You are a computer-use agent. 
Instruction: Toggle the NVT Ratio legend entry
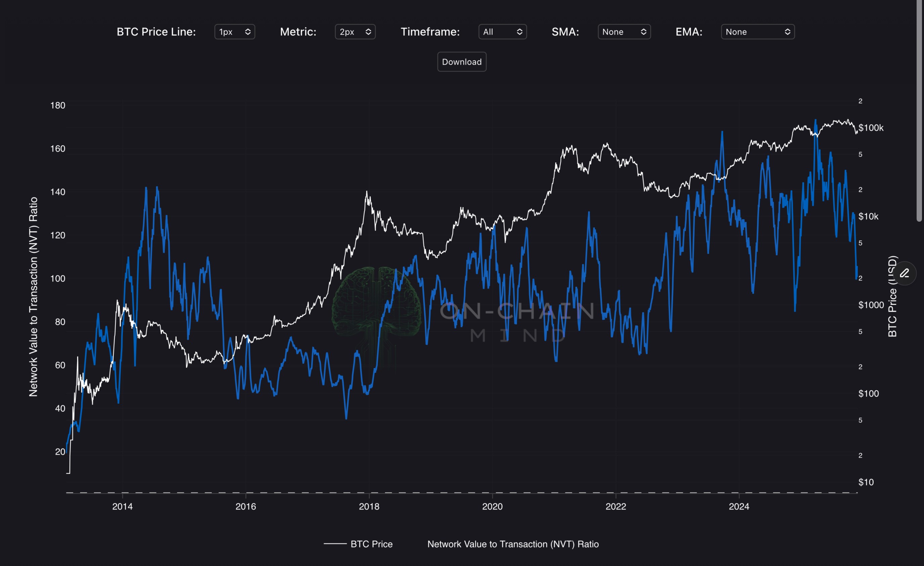pyautogui.click(x=513, y=544)
